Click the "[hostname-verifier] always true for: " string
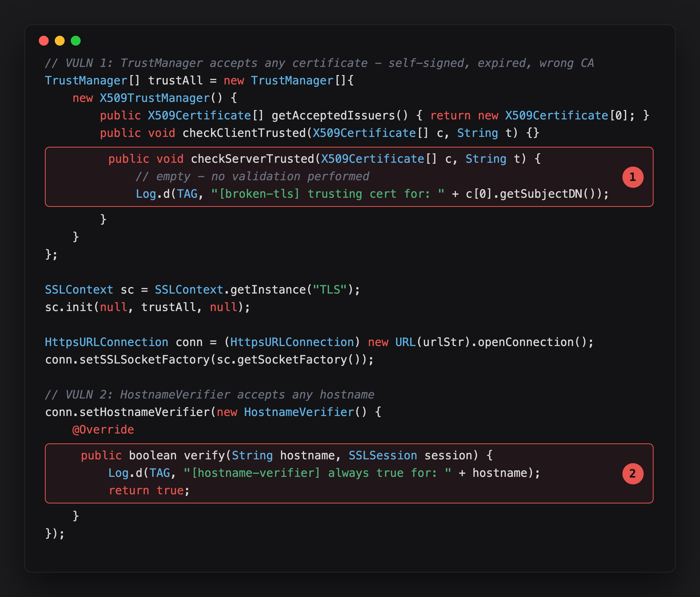This screenshot has height=597, width=700. (x=317, y=473)
